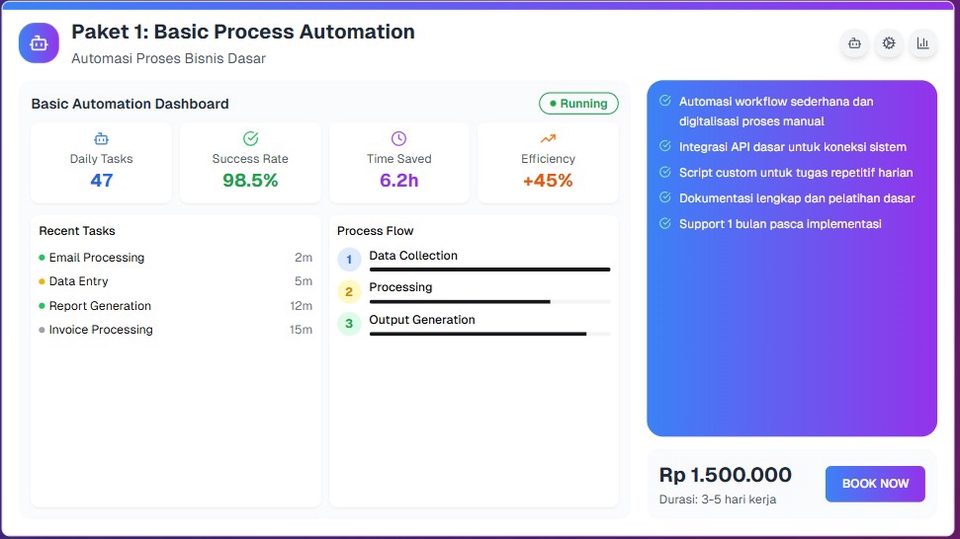Image resolution: width=960 pixels, height=539 pixels.
Task: Click the Time Saved clock icon
Action: coord(399,139)
